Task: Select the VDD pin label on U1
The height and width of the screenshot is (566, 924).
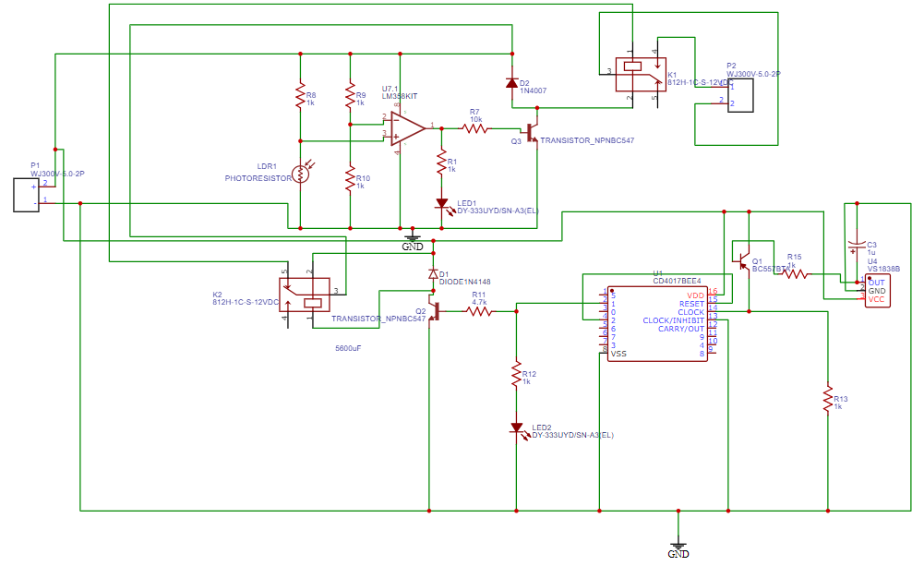Action: tap(695, 296)
